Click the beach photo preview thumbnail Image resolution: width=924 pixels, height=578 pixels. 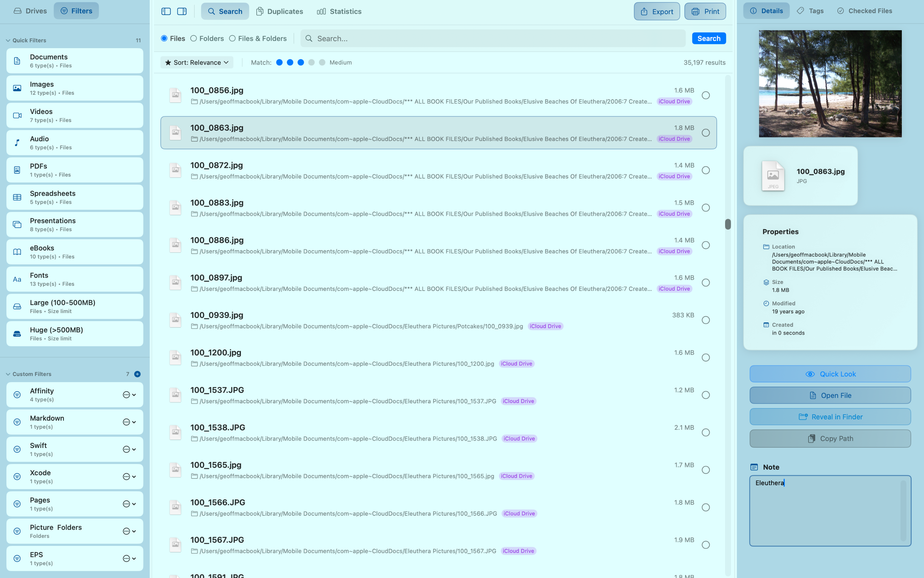(830, 84)
